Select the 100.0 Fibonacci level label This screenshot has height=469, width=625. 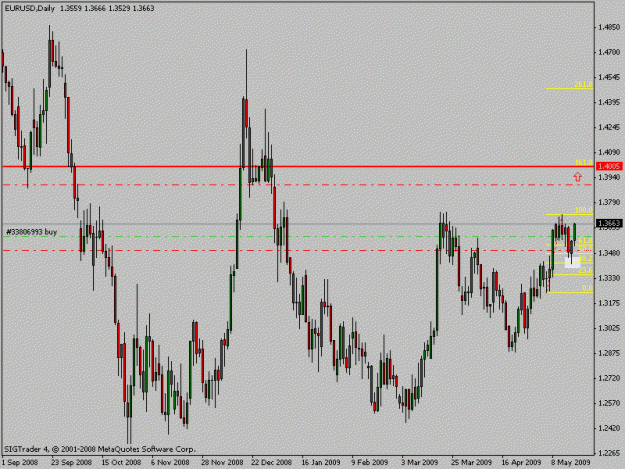coord(584,210)
